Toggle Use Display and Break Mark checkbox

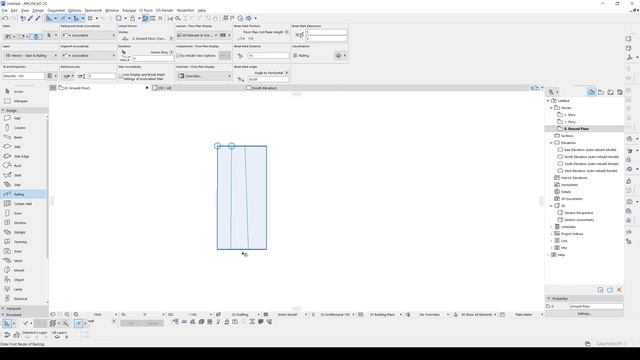(x=121, y=76)
